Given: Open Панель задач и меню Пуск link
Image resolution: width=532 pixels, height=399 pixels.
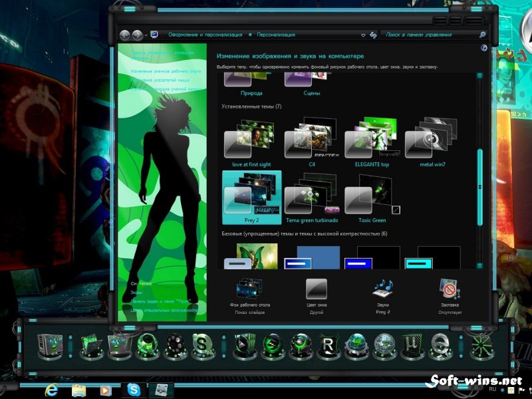Looking at the screenshot, I should click(x=161, y=301).
